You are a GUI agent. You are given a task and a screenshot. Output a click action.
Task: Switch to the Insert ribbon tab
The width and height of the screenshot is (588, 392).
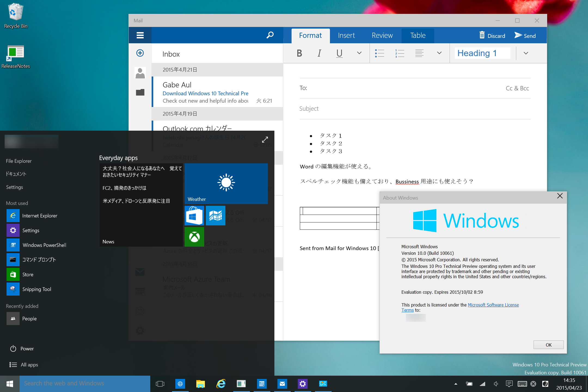tap(346, 35)
